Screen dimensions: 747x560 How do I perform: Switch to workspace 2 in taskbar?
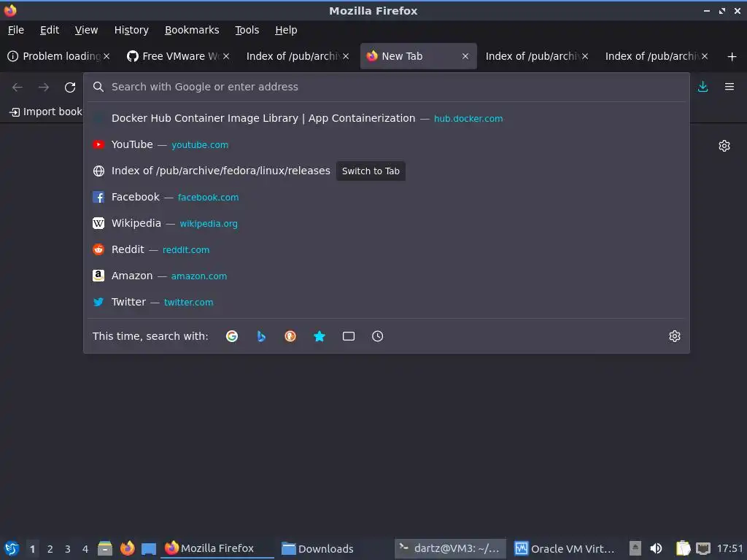[50, 549]
